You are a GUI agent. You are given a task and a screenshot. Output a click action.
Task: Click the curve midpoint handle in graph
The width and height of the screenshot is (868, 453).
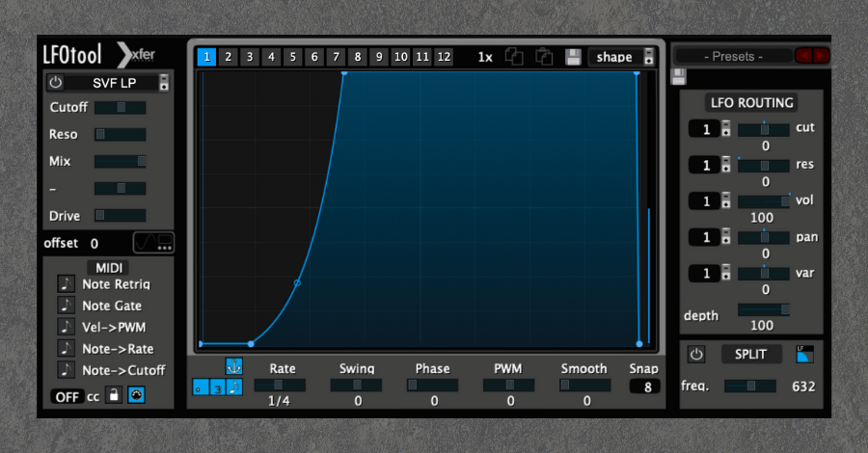tap(297, 283)
